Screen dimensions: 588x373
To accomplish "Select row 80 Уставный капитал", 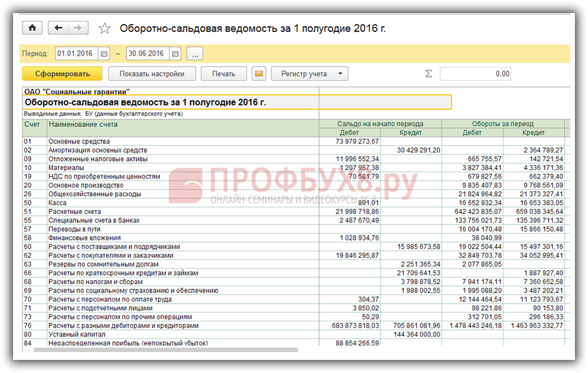I will (x=296, y=334).
